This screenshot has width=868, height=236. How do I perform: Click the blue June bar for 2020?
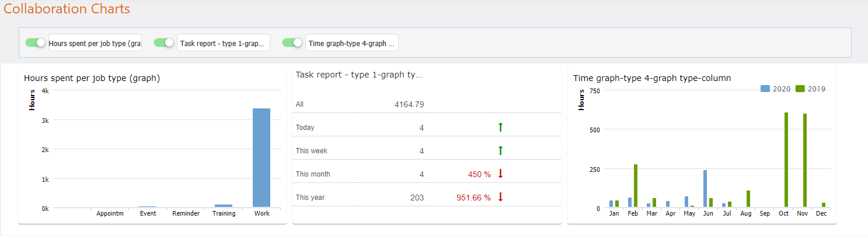tap(705, 188)
